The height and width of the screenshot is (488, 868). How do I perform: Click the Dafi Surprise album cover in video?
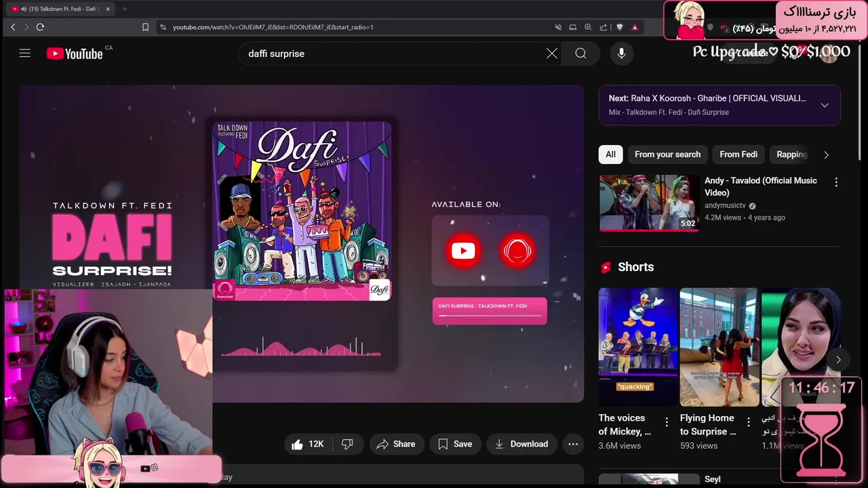302,211
